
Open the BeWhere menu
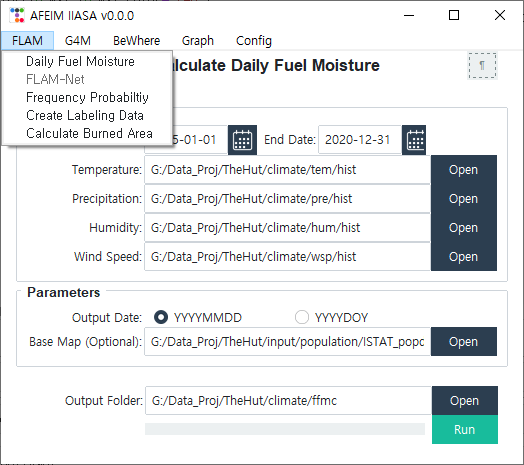click(136, 41)
